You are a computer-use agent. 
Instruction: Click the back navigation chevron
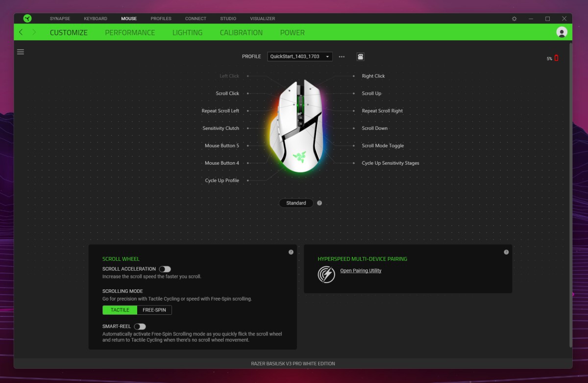point(21,32)
